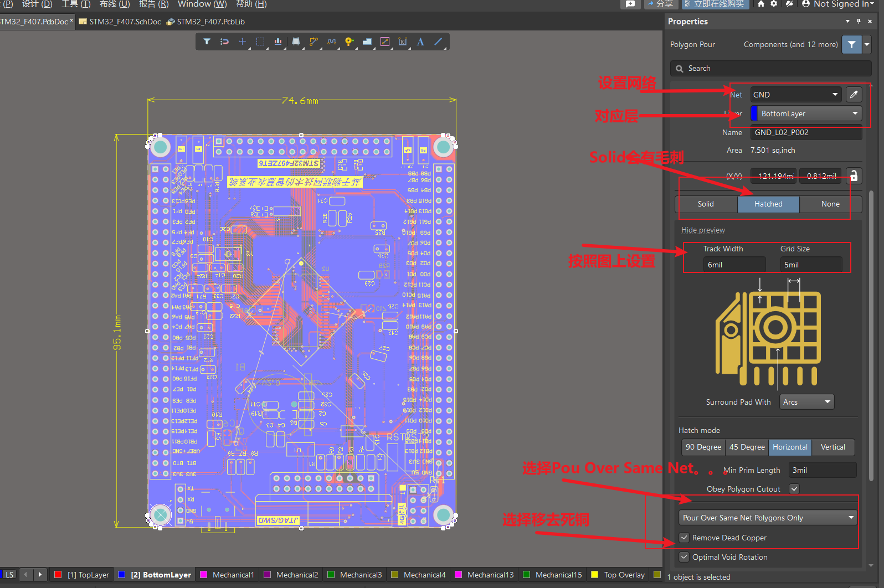Viewport: 884px width, 588px height.
Task: Click the Name GND_L02_P002 field
Action: (x=806, y=132)
